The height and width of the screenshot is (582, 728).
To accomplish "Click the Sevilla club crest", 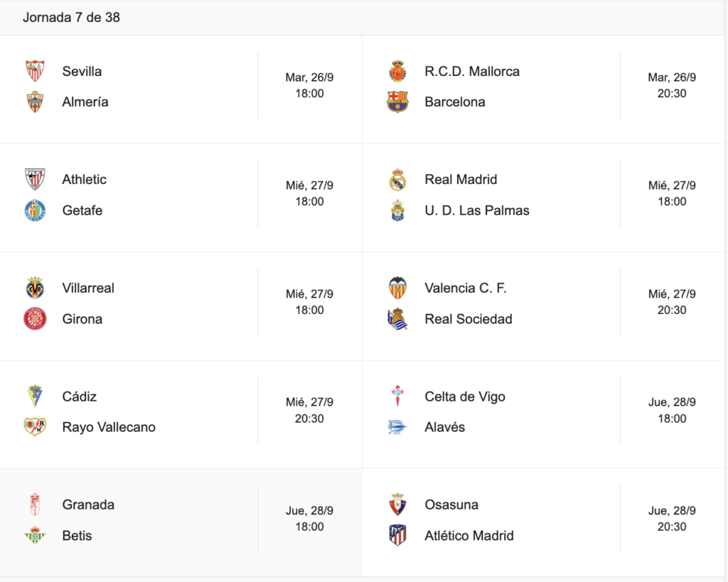I will point(35,71).
